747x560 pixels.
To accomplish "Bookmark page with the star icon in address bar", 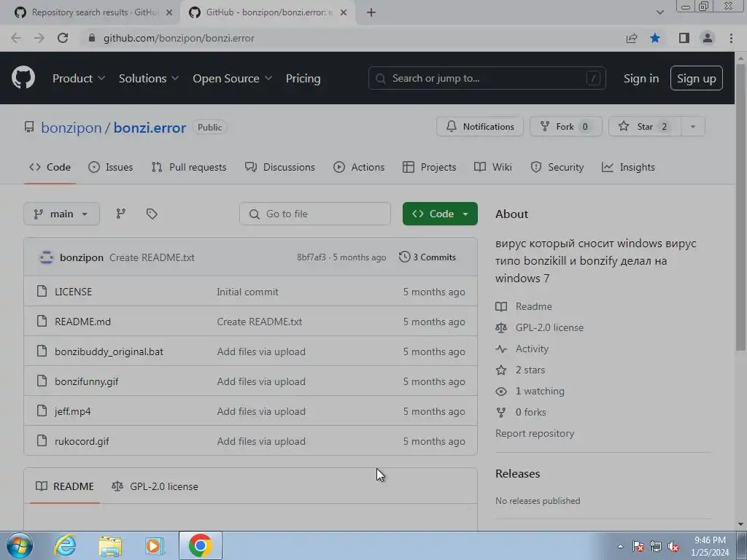I will click(x=655, y=38).
